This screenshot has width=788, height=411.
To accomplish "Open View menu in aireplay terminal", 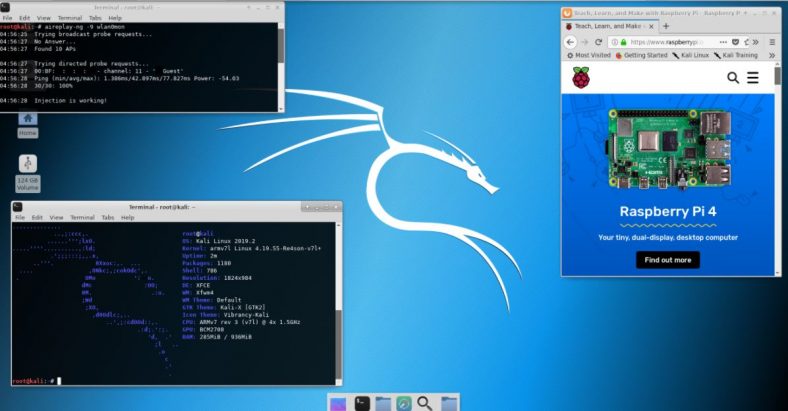I will tap(44, 18).
